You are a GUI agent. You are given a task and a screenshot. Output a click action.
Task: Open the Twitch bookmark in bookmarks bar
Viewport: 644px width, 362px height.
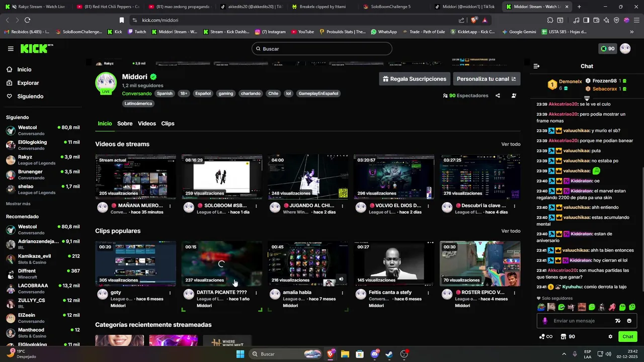coord(137,32)
